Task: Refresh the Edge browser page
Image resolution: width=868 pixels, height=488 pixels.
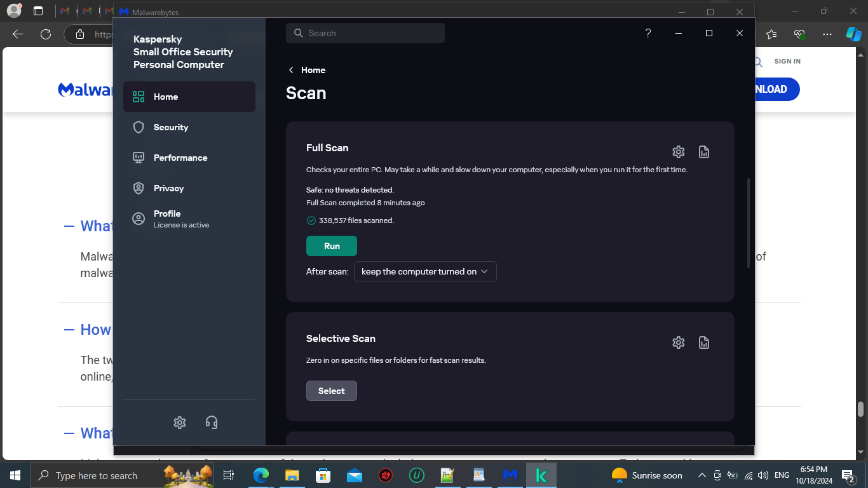Action: click(x=46, y=34)
